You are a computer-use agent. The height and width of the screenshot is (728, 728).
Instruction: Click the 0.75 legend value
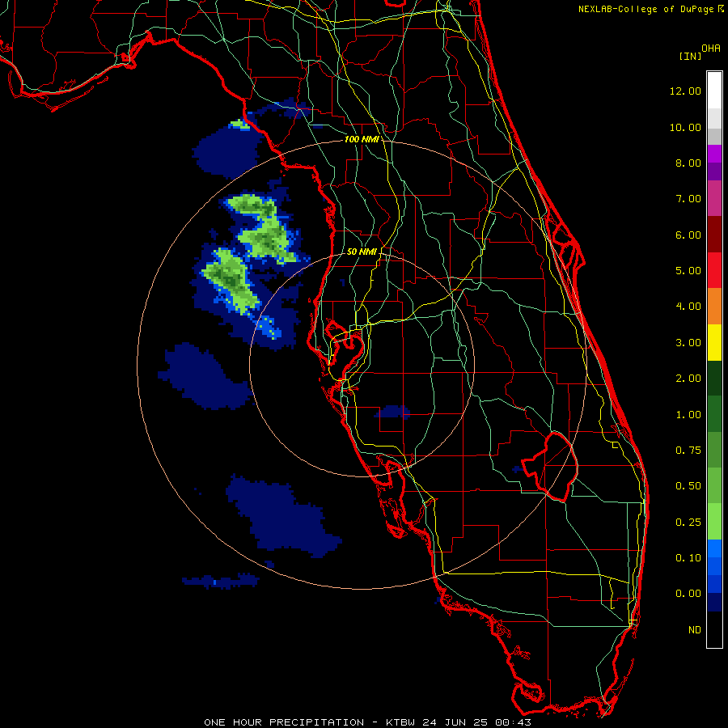(688, 450)
